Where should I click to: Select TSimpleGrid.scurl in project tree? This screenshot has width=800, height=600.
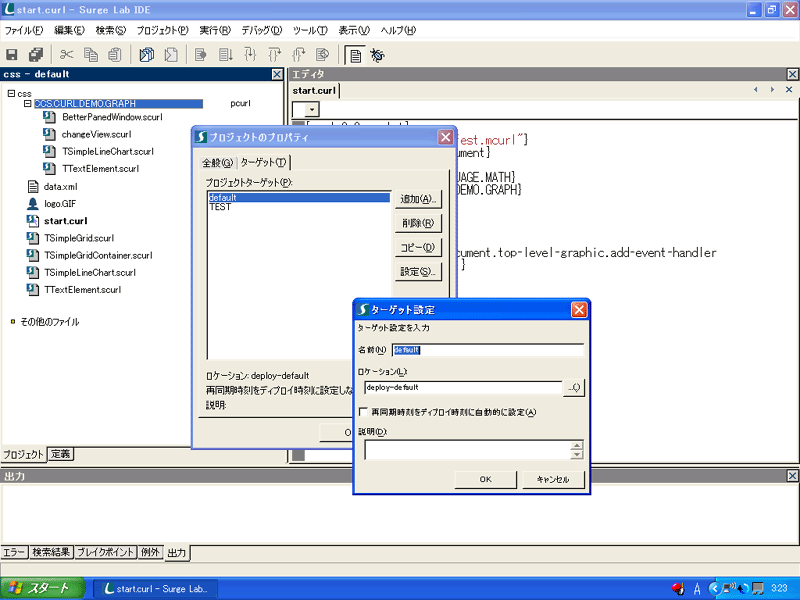click(79, 238)
